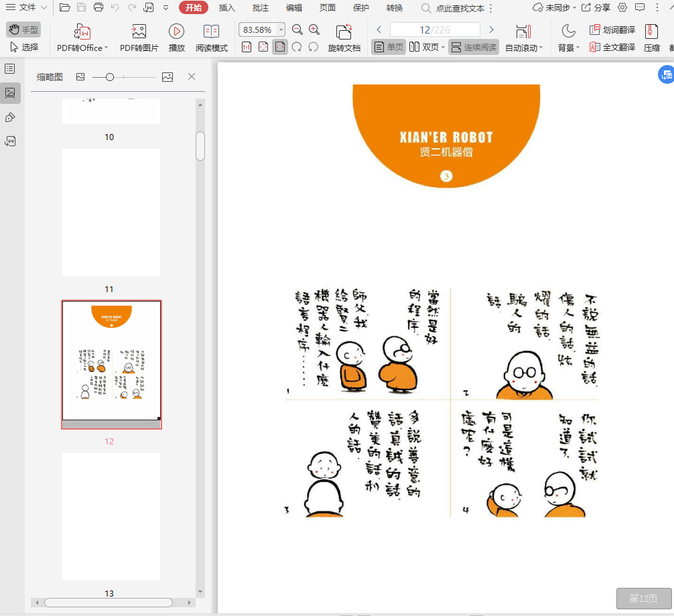674x616 pixels.
Task: Expand the PDF转Office dropdown
Action: click(x=106, y=48)
